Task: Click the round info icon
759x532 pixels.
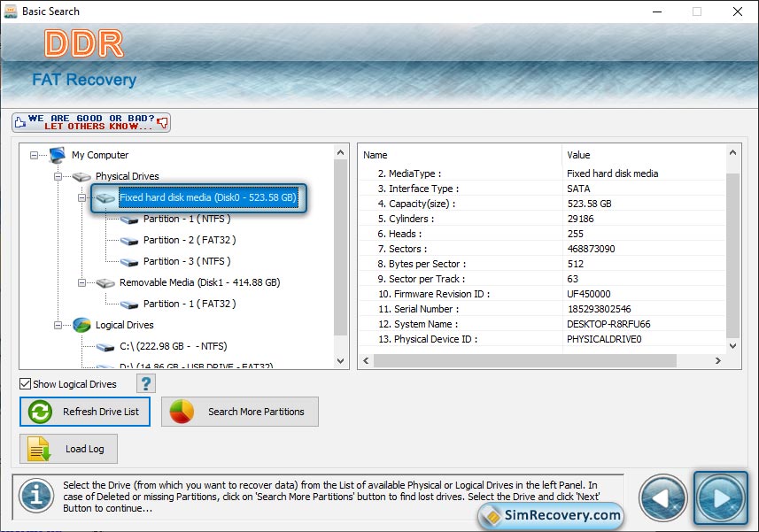Action: click(36, 496)
